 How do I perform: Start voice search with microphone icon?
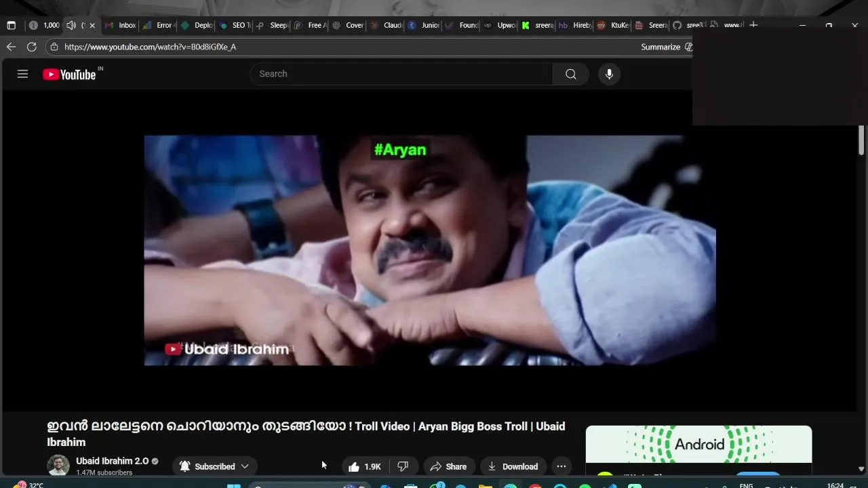(609, 74)
